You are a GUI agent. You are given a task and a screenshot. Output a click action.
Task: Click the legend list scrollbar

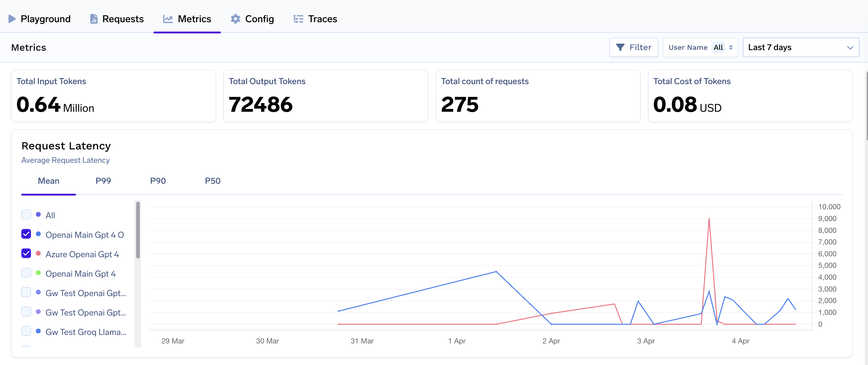(x=138, y=230)
